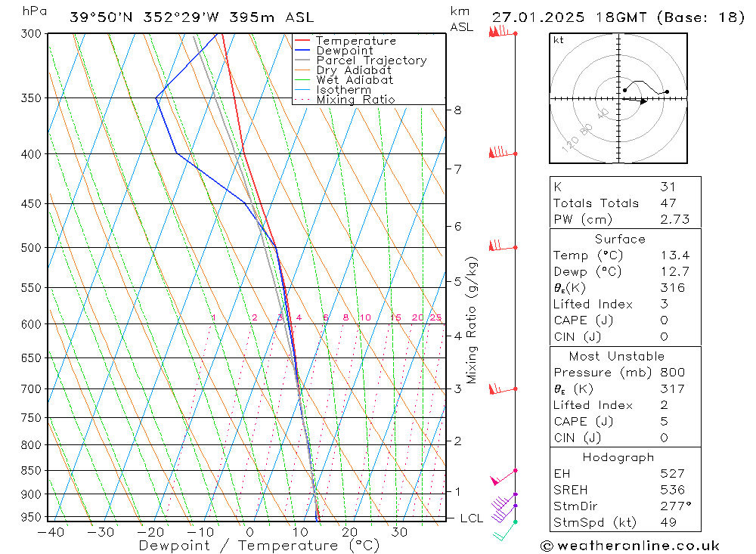Screen dimensions: 756x554
Task: Click the Surface Temp value 13.4
Action: (x=675, y=255)
